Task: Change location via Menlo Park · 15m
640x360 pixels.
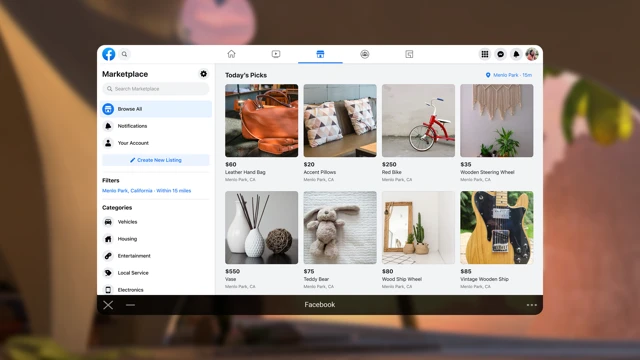Action: pyautogui.click(x=509, y=75)
